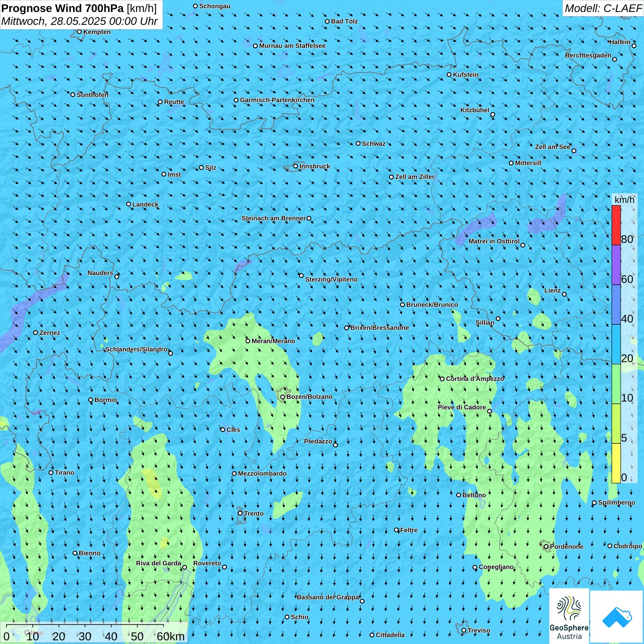Pick the green 10–20 legend swatch
The width and height of the screenshot is (644, 644).
pyautogui.click(x=616, y=384)
